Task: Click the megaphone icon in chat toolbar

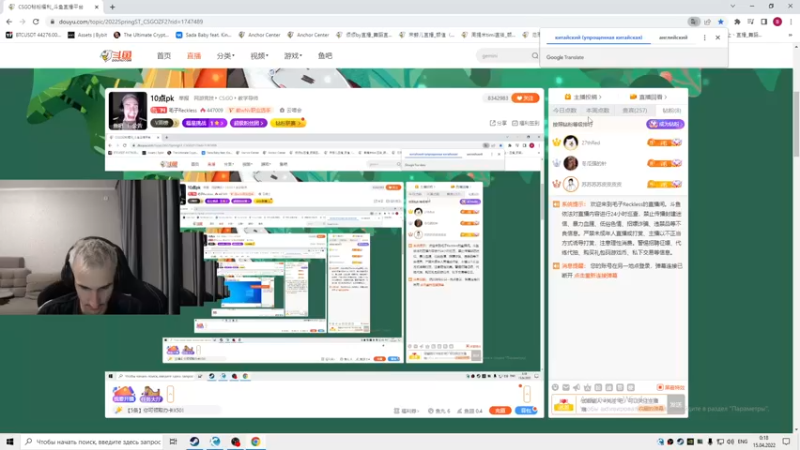Action: 577,388
